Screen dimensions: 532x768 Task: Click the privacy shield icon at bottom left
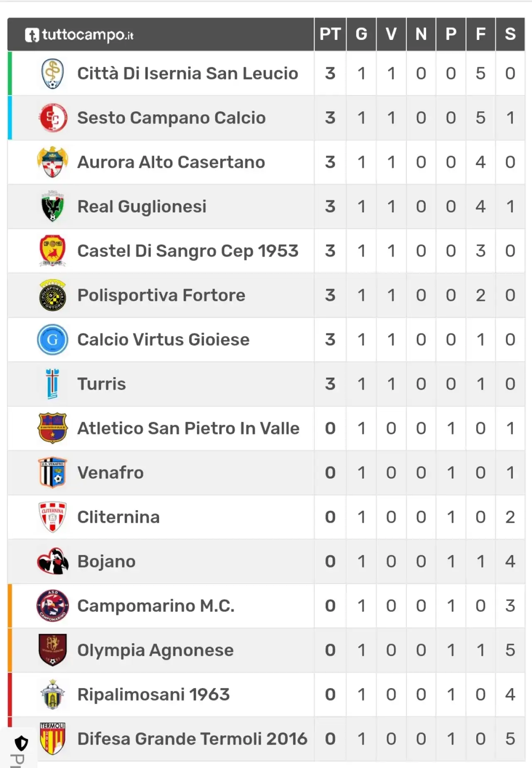click(x=21, y=743)
